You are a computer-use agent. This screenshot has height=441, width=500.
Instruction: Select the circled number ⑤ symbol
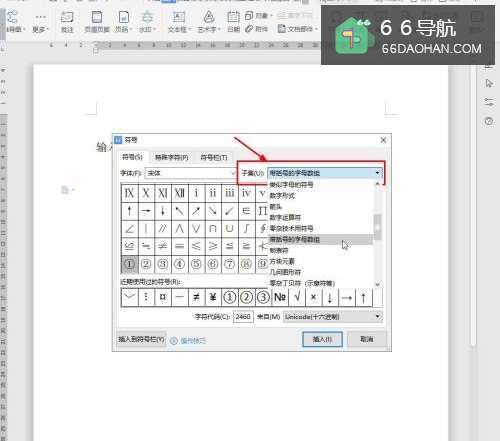196,264
